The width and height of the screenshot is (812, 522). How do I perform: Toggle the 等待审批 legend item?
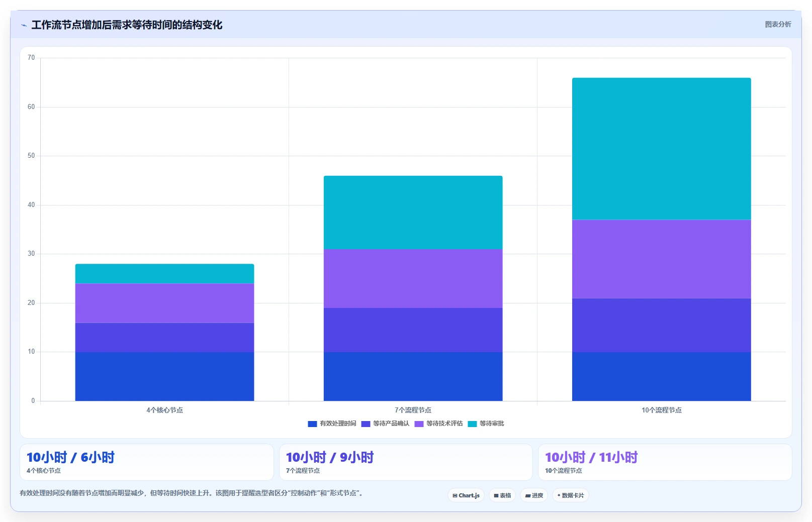486,424
